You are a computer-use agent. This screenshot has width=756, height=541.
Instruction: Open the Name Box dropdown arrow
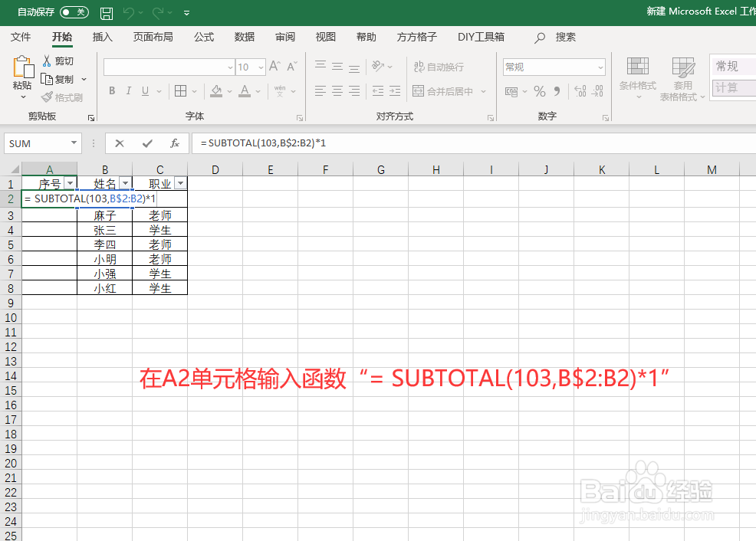click(74, 143)
